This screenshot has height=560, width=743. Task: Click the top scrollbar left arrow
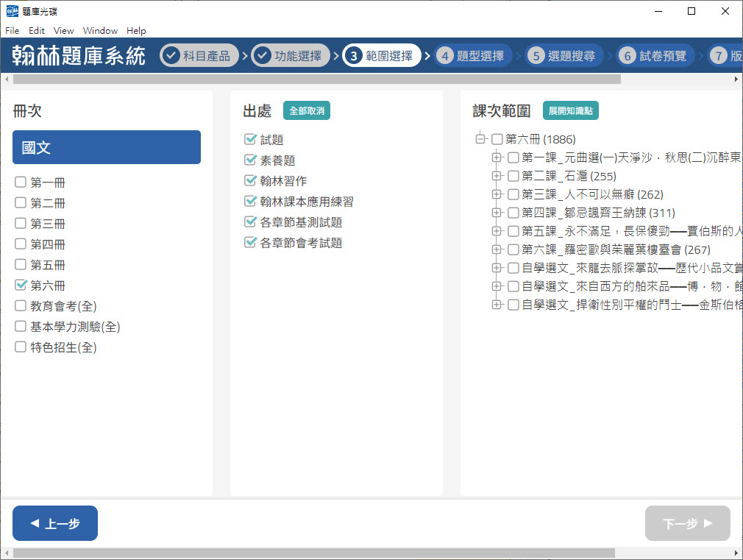pyautogui.click(x=7, y=79)
